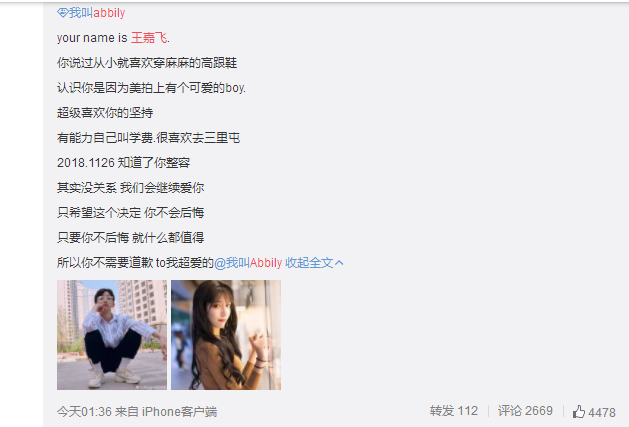Click 转发 112 to repost
This screenshot has height=427, width=629.
point(454,411)
